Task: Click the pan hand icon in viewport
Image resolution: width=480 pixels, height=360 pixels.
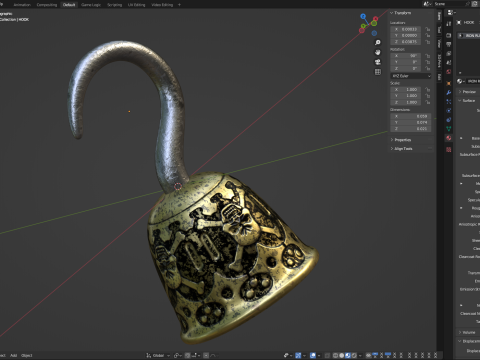Action: 378,52
